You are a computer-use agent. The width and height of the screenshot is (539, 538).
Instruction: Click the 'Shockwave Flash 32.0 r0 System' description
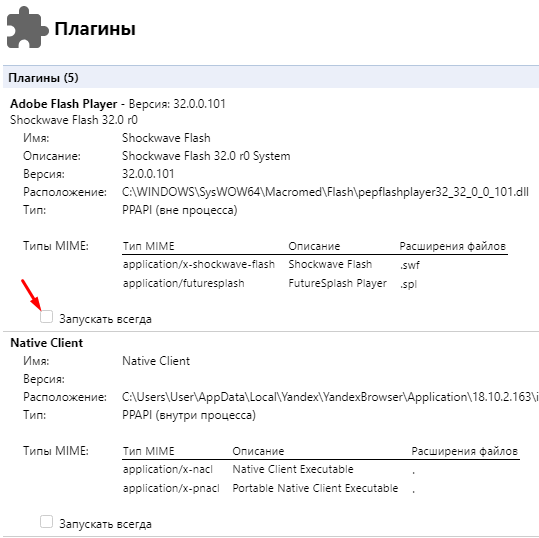tap(206, 156)
